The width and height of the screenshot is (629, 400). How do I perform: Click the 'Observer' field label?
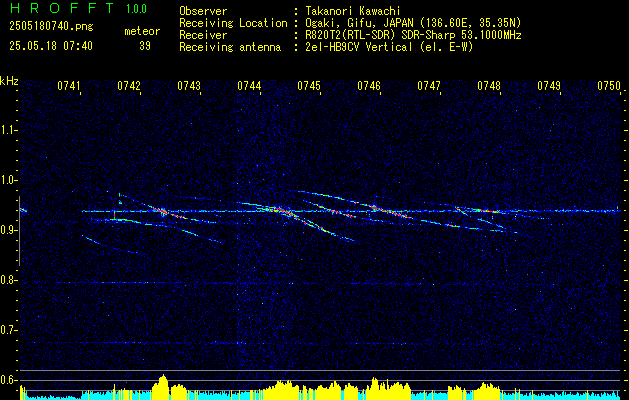click(x=203, y=11)
